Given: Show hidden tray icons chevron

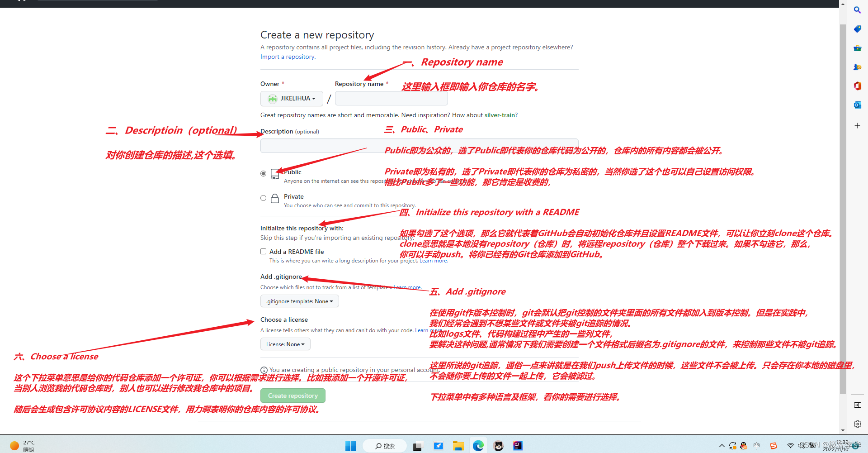Looking at the screenshot, I should click(x=722, y=446).
